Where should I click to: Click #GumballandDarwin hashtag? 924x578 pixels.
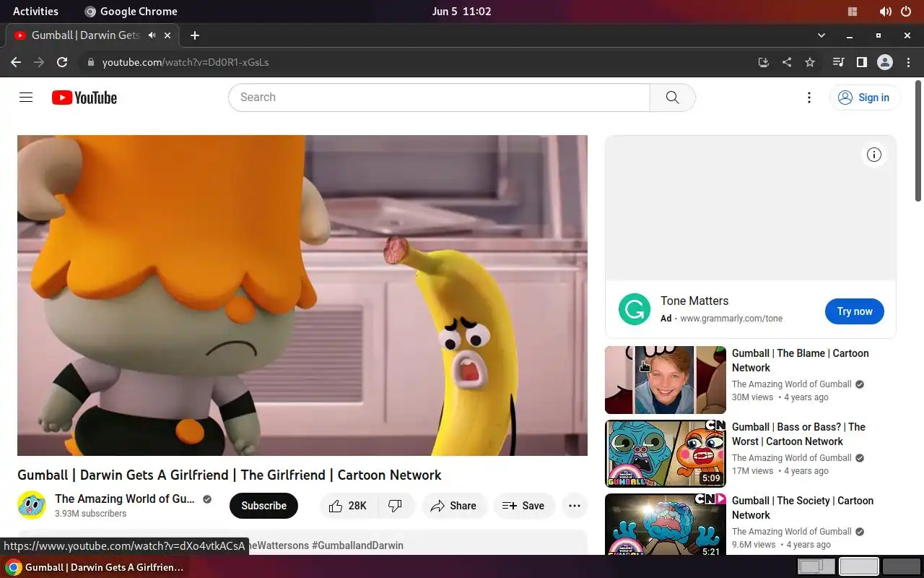pyautogui.click(x=357, y=545)
